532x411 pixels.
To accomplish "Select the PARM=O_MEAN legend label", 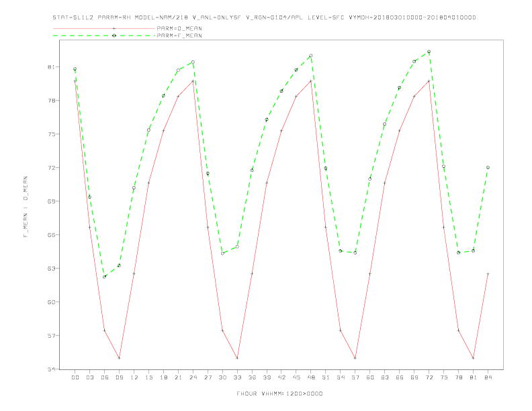I will pos(179,28).
